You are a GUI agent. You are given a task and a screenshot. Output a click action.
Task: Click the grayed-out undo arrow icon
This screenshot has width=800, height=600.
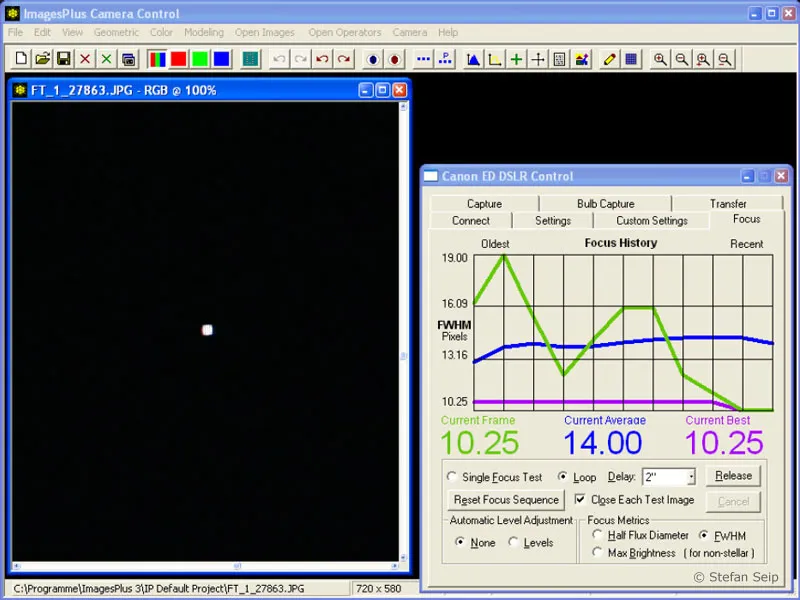pyautogui.click(x=279, y=59)
